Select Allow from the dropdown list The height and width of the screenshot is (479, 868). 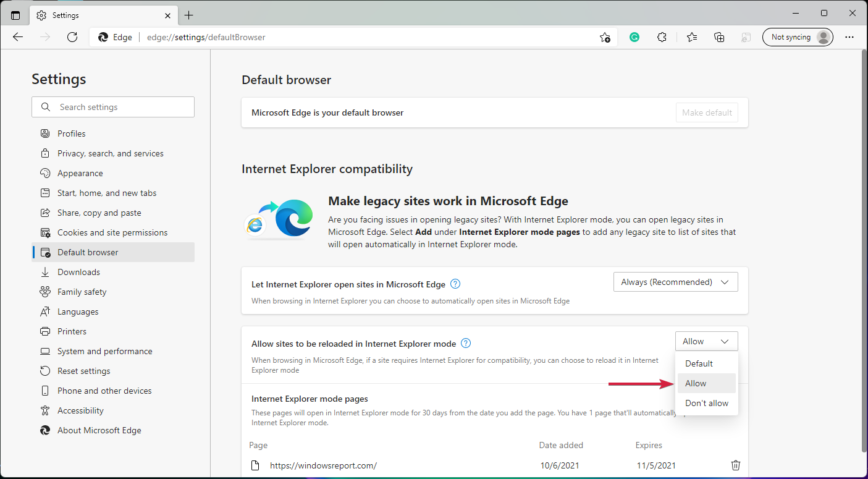695,383
